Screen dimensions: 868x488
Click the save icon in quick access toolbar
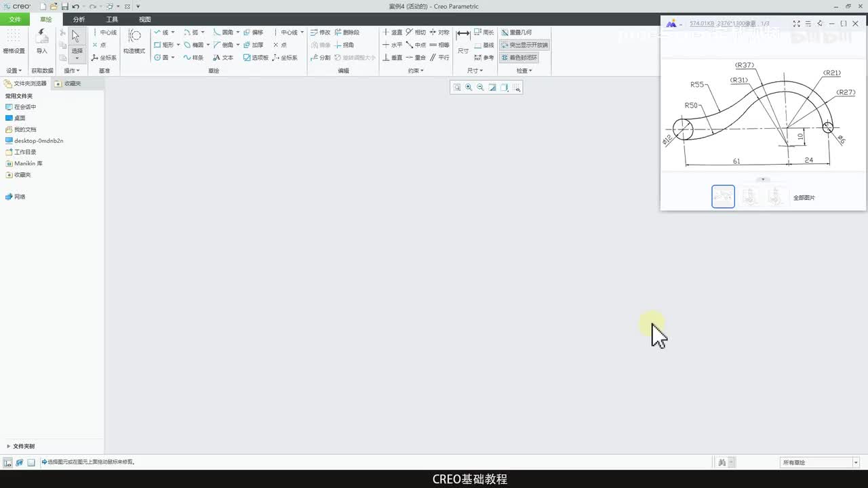(64, 6)
